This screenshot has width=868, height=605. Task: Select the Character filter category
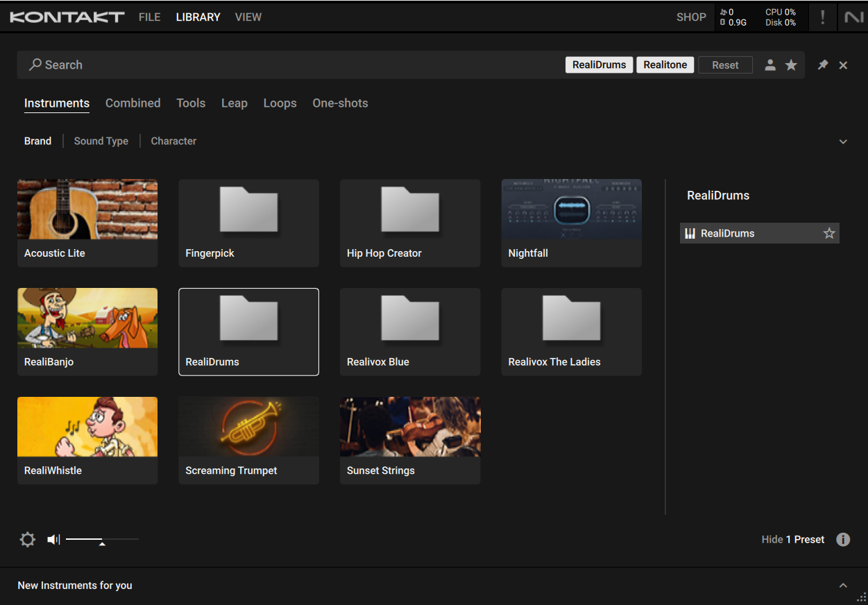coord(173,141)
